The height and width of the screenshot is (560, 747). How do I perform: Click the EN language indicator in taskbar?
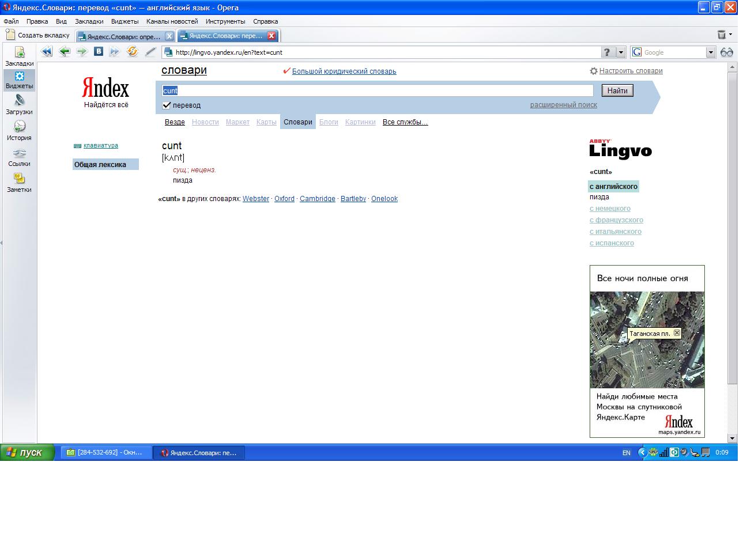tap(626, 453)
